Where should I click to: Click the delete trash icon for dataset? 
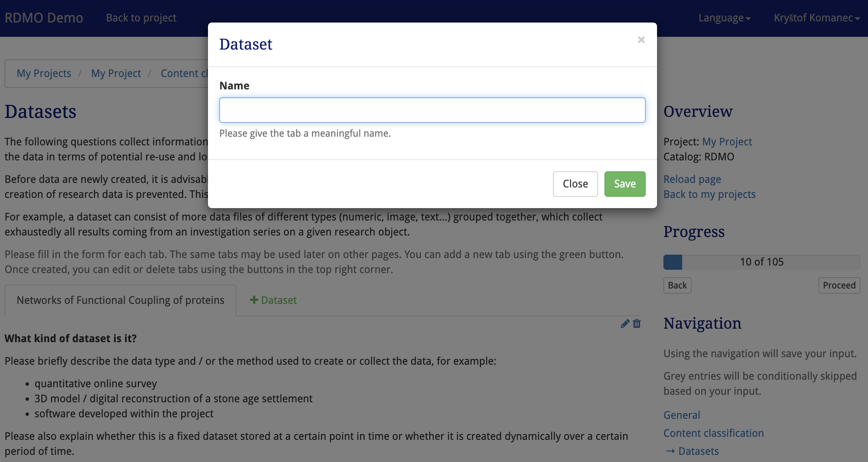tap(637, 323)
